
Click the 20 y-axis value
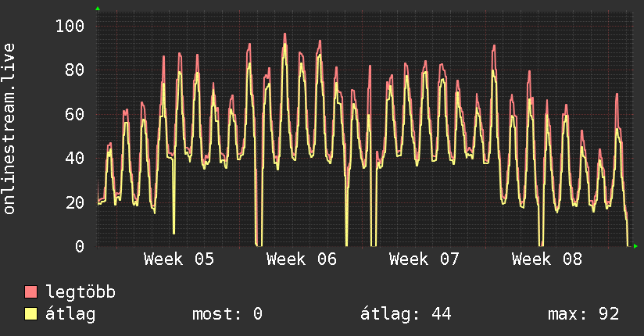click(75, 202)
